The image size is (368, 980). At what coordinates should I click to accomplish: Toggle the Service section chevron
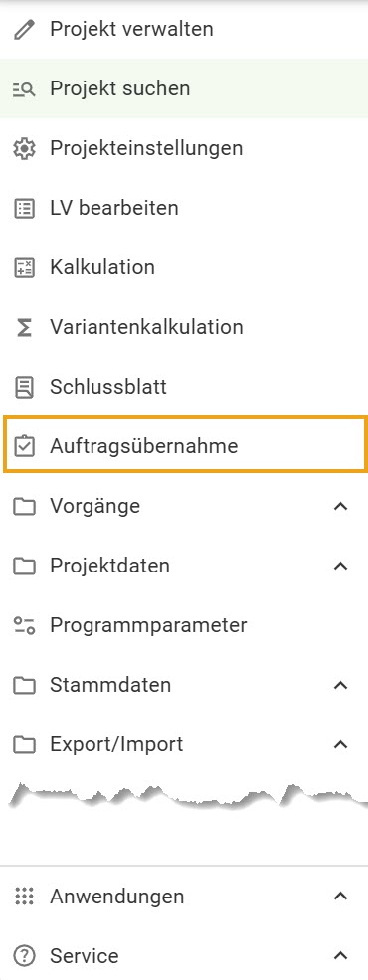340,955
